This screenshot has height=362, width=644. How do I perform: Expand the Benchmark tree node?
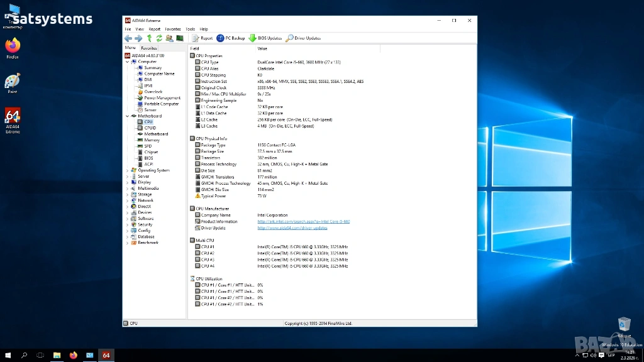click(127, 243)
